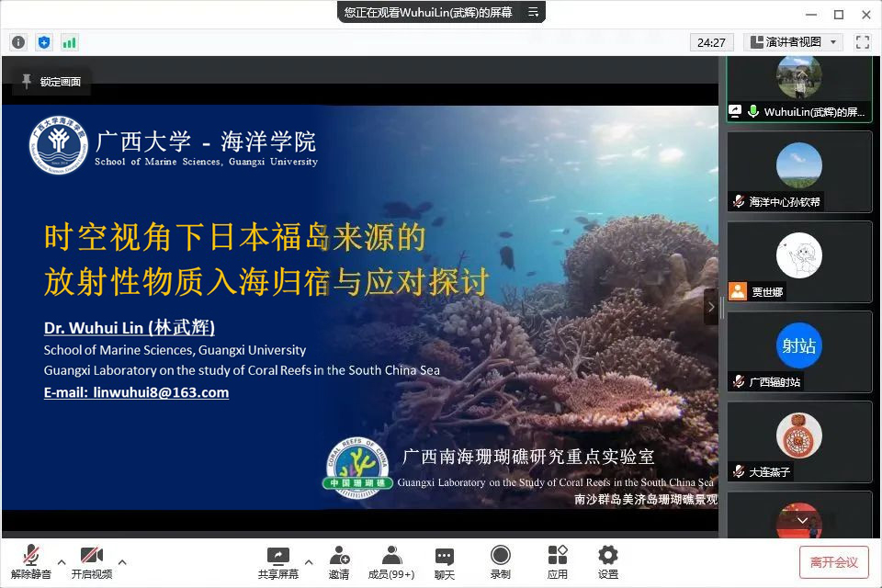The image size is (882, 588).
Task: Open the 应用 apps icon
Action: click(557, 561)
